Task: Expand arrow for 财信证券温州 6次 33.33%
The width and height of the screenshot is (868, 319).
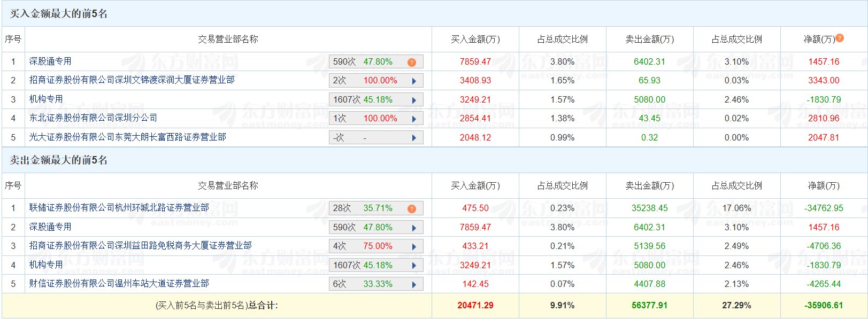Action: (414, 285)
